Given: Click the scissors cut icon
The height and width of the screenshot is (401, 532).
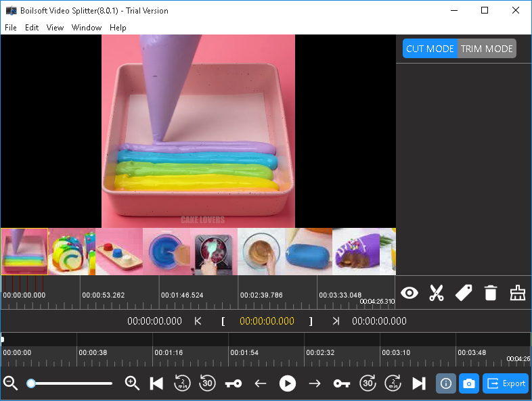Looking at the screenshot, I should 437,293.
